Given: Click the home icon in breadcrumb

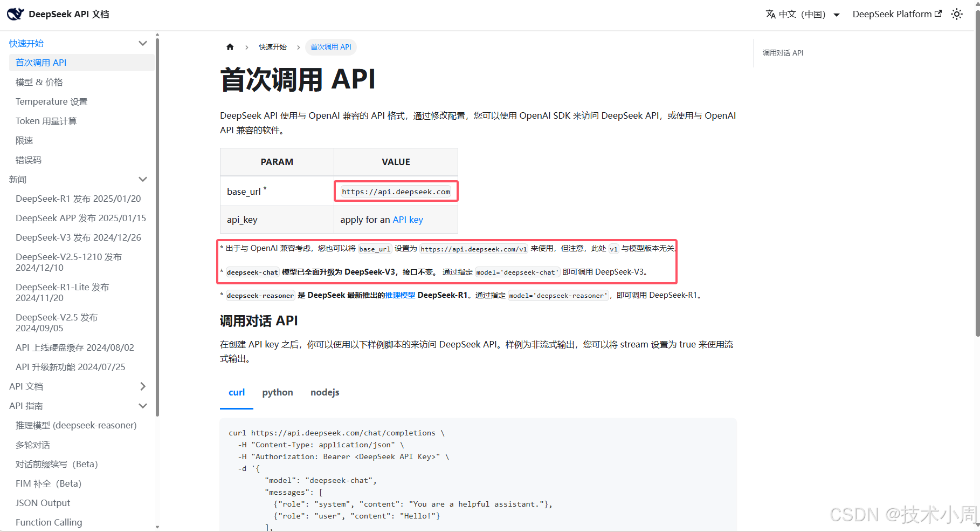Looking at the screenshot, I should tap(230, 47).
